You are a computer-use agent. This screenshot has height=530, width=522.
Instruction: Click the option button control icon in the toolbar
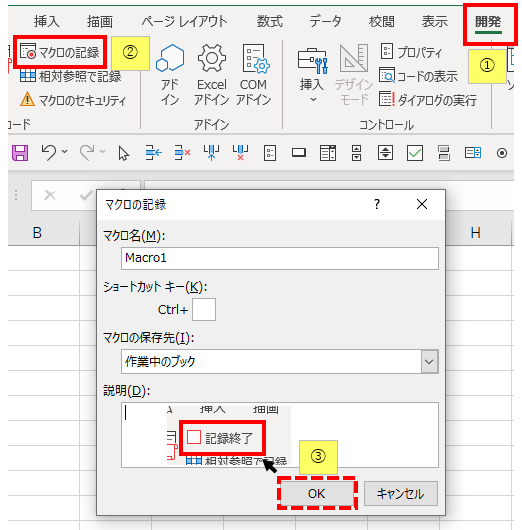tap(502, 153)
